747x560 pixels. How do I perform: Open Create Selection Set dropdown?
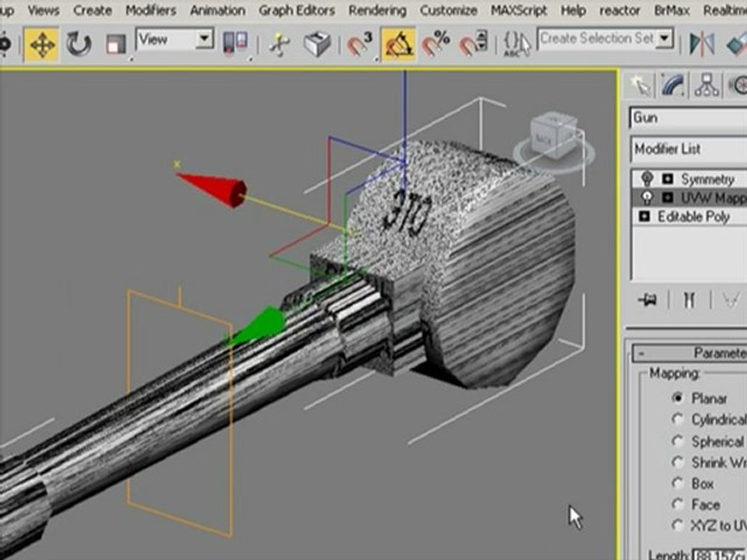click(x=605, y=39)
